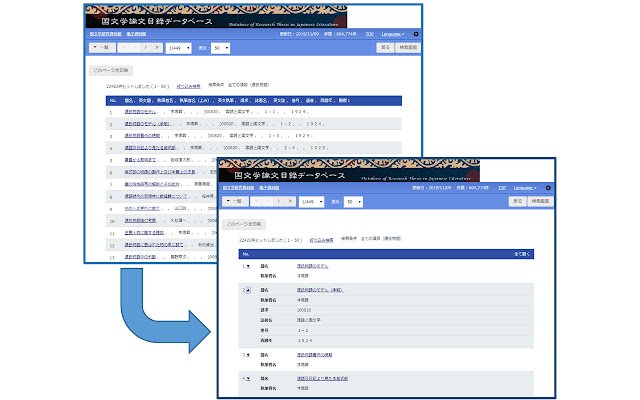Click the database title banner in back window
Image resolution: width=640 pixels, height=400 pixels.
pyautogui.click(x=216, y=17)
